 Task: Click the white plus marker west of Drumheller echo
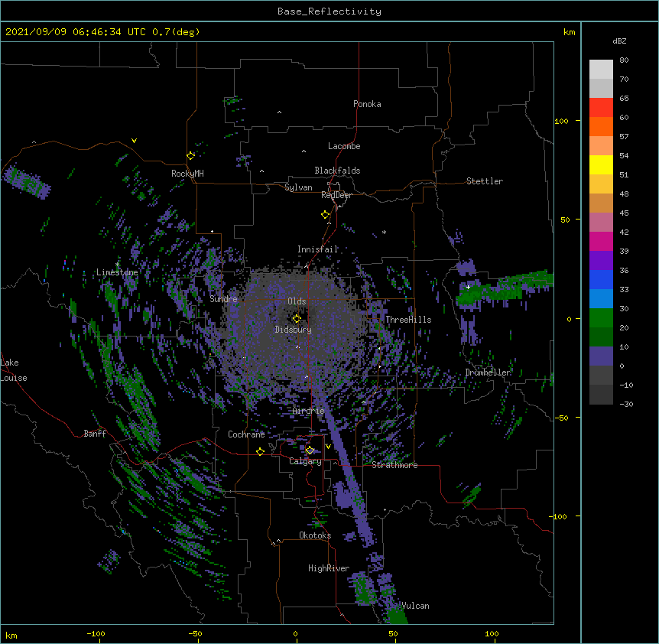[468, 287]
